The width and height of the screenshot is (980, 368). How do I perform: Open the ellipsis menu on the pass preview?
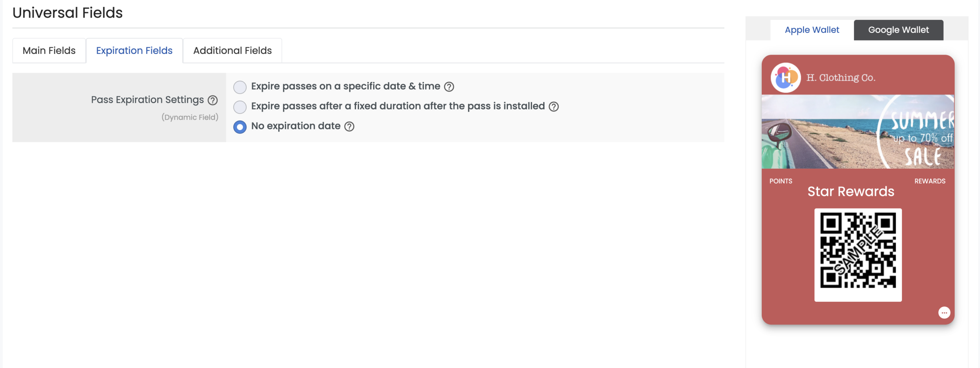[x=945, y=313]
